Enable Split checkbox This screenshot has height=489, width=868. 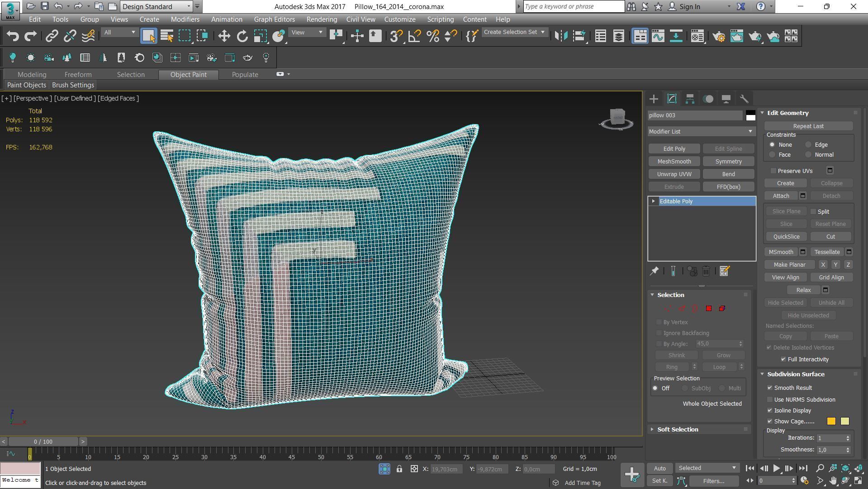point(813,211)
